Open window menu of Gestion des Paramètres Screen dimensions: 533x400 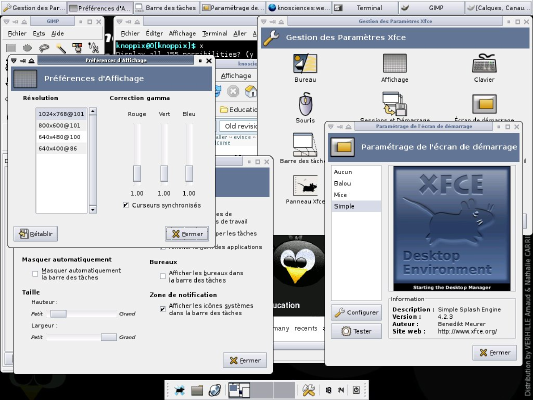tap(264, 21)
